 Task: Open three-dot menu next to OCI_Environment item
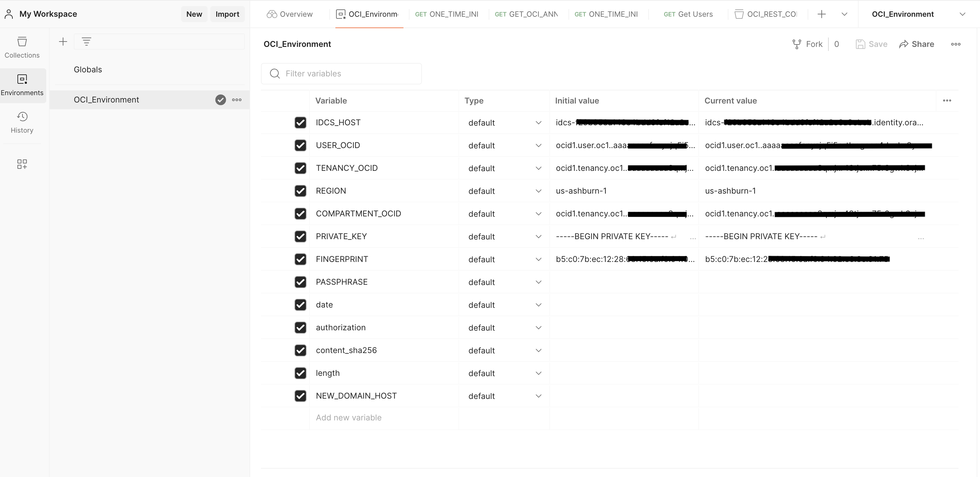(x=237, y=100)
